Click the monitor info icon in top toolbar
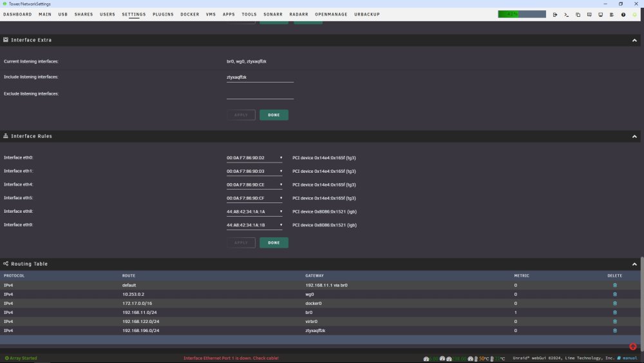Screen dimensions: 644x363 click(600, 14)
